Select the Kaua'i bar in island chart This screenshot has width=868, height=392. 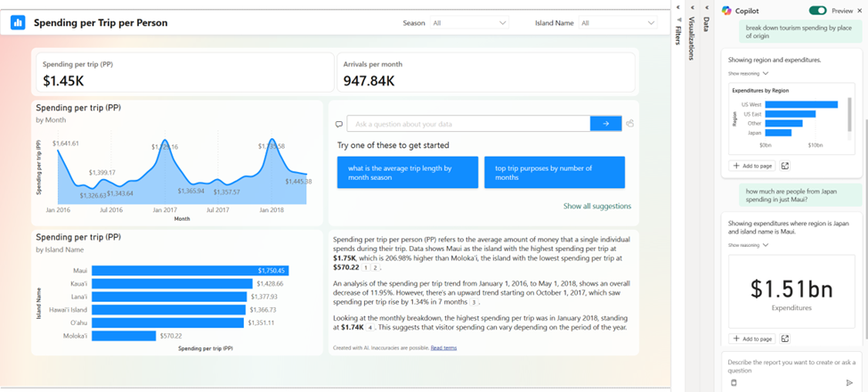pos(172,283)
